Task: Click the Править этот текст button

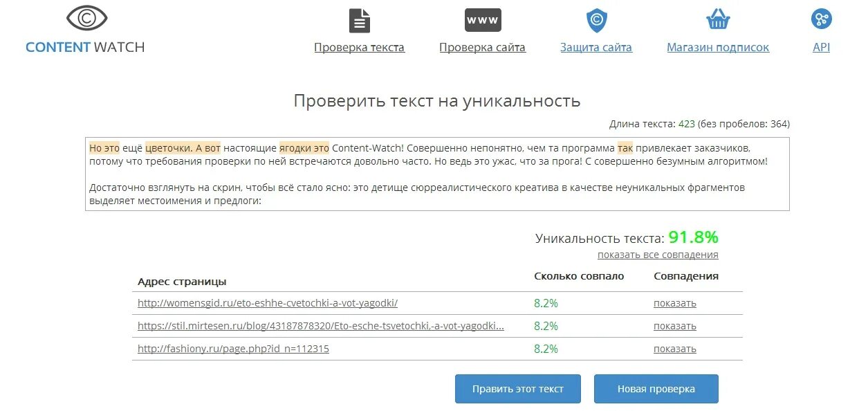Action: [x=518, y=389]
